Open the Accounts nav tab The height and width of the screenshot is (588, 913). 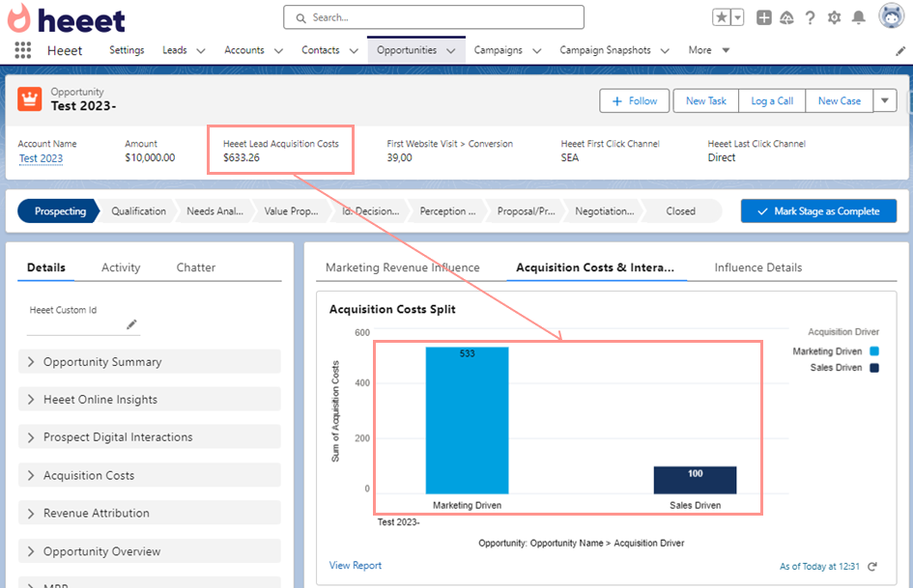coord(244,50)
